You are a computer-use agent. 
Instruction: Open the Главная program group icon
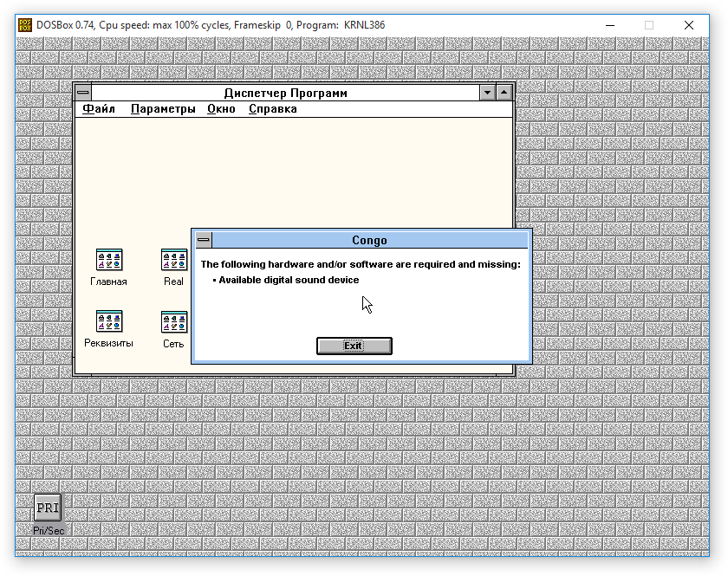click(109, 260)
